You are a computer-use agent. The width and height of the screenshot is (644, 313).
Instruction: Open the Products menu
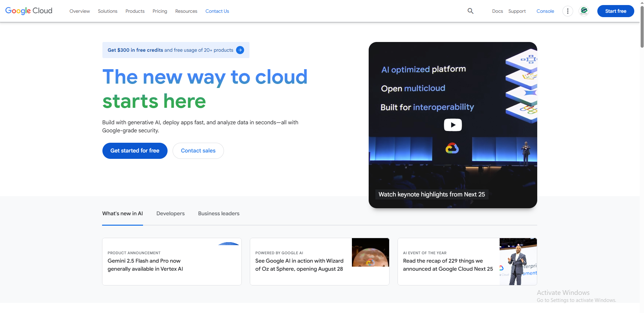[x=135, y=11]
